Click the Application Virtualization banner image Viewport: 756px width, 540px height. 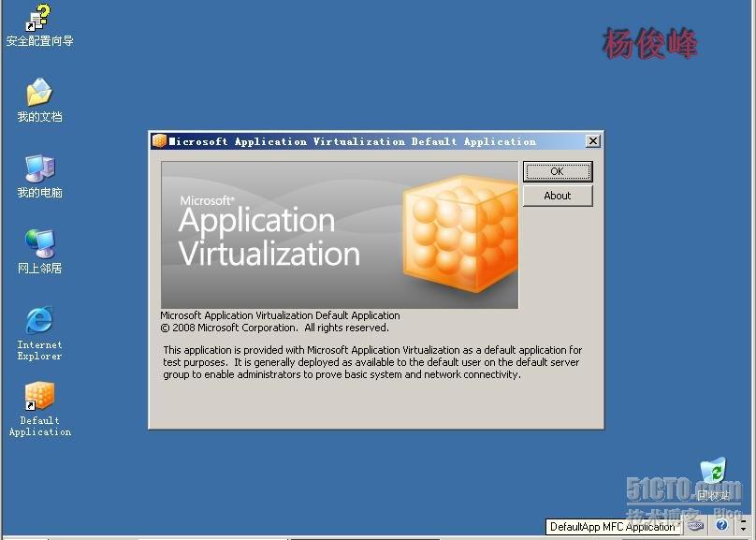[340, 235]
